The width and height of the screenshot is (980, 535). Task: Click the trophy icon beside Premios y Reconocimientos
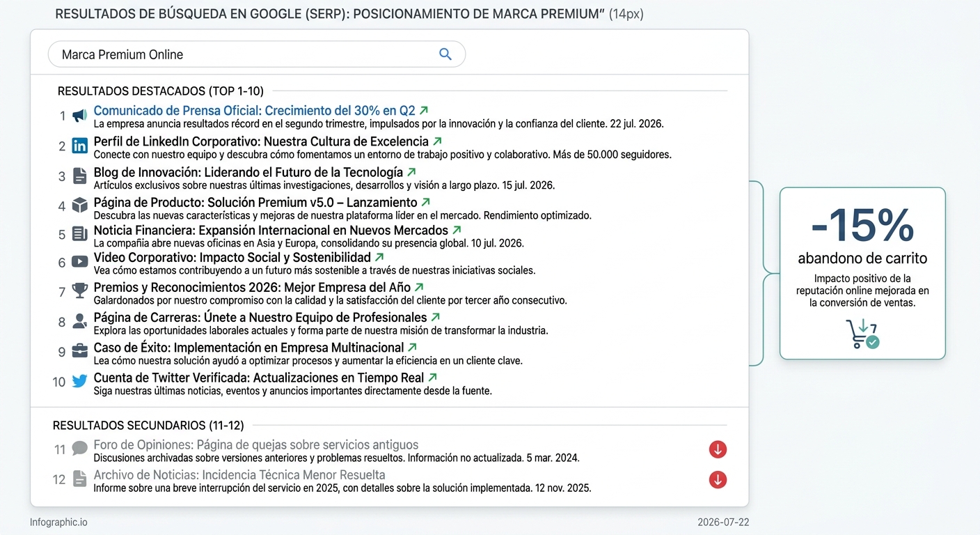point(79,290)
